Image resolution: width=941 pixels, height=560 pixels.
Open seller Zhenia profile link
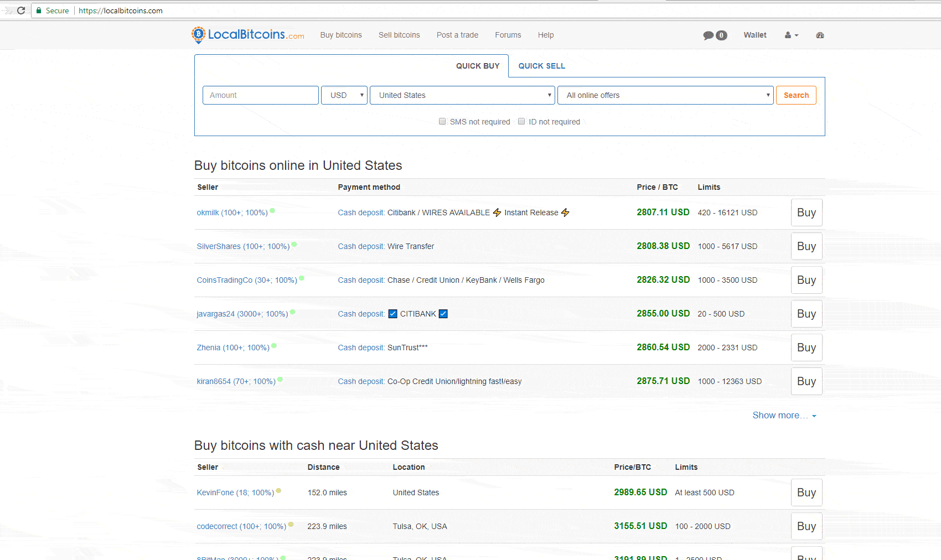point(233,348)
